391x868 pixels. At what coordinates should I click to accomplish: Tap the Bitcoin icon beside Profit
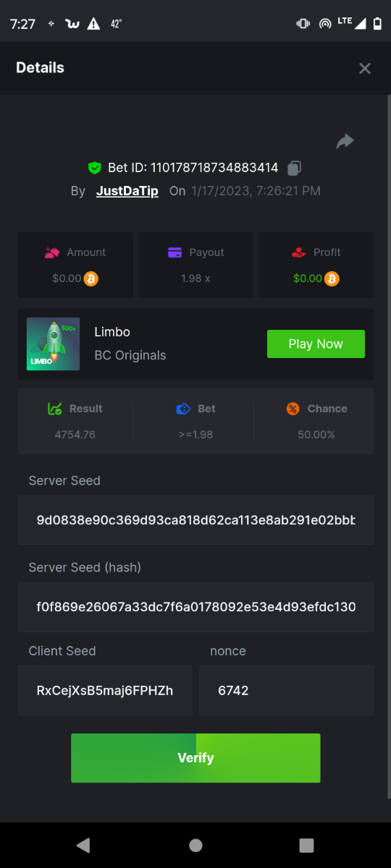[332, 278]
